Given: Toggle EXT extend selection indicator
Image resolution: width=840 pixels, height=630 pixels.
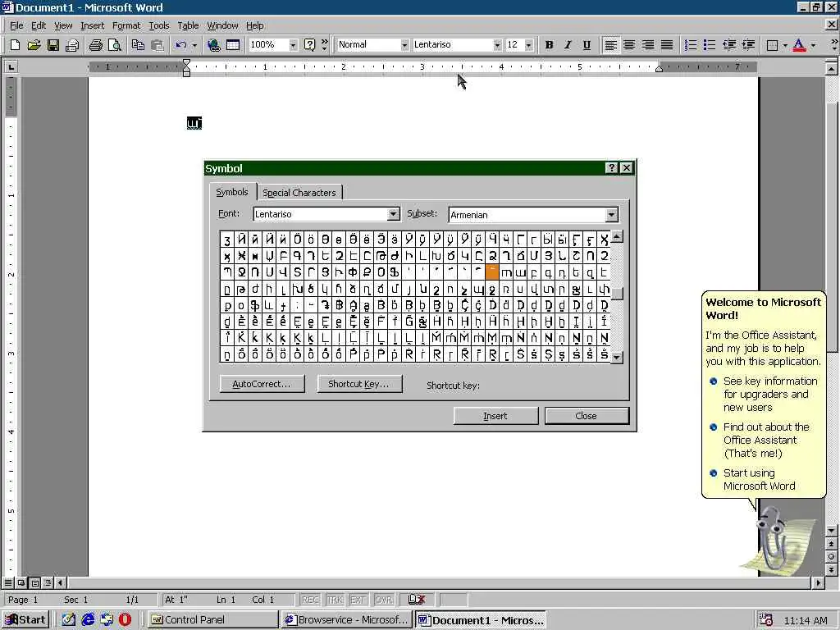Looking at the screenshot, I should click(358, 600).
